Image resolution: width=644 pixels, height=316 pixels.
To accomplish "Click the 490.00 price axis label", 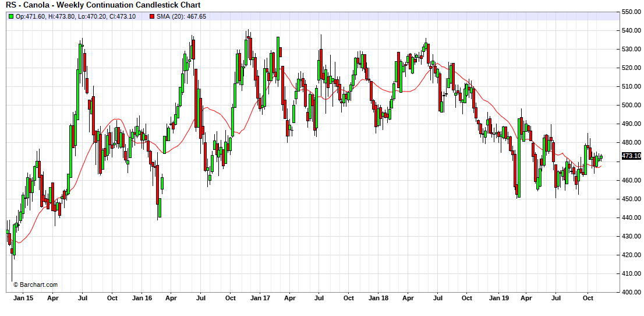I will click(x=632, y=124).
